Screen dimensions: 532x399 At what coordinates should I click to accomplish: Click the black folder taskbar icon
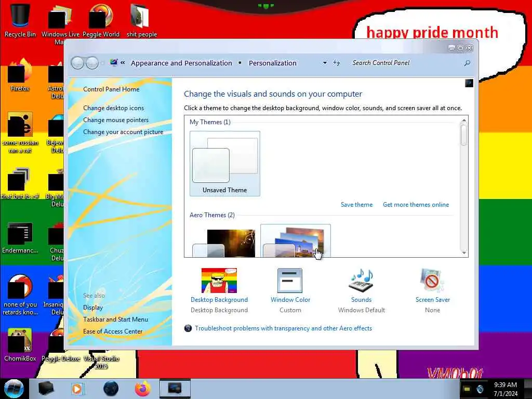coord(46,389)
